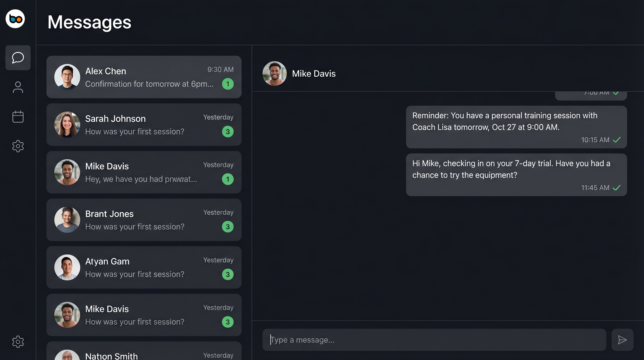Open Sarah Johnson's conversation thread
This screenshot has width=644, height=360.
click(144, 124)
